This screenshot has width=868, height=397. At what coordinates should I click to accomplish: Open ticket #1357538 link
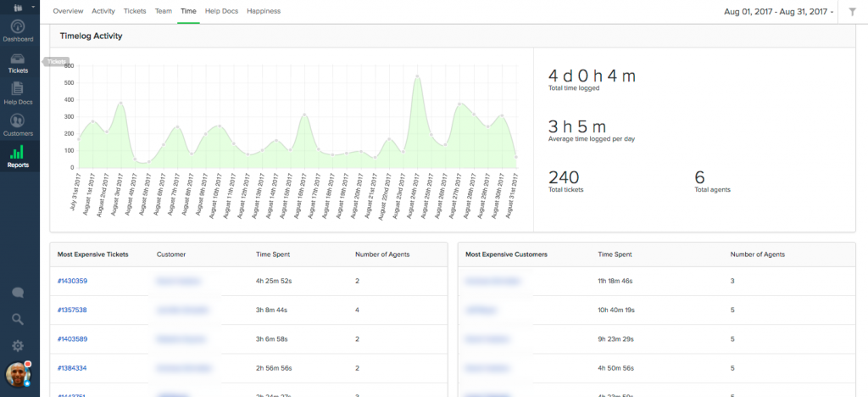click(x=72, y=310)
